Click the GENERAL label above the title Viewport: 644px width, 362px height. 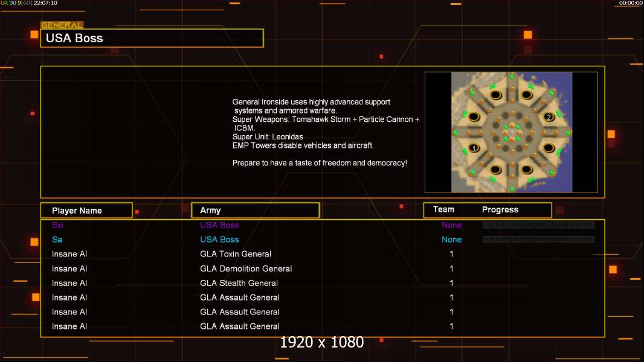click(x=62, y=25)
